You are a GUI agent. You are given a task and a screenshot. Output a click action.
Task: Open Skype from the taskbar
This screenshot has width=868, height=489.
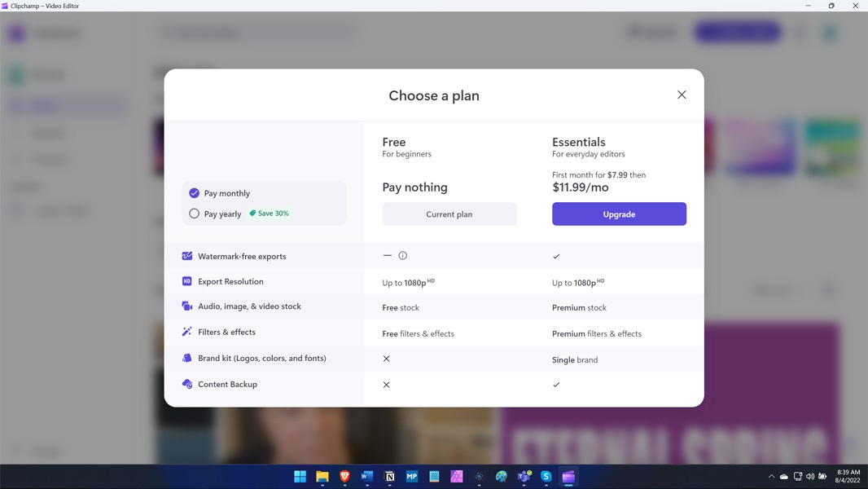(546, 477)
